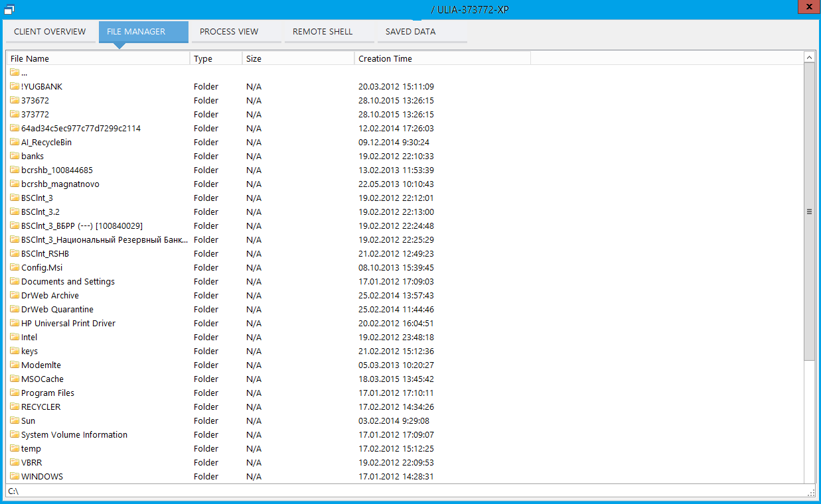Click the Program Files folder icon
Screen dimensions: 821x504
(x=15, y=393)
